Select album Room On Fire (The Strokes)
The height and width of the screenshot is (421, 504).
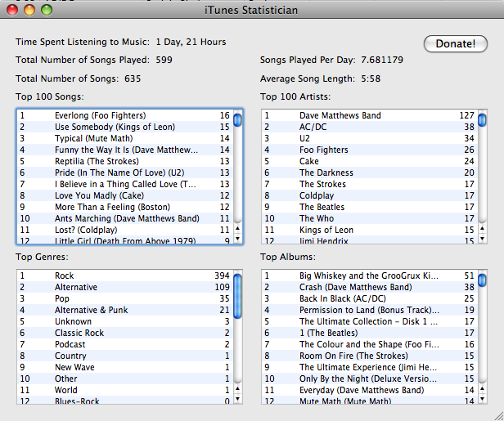370,356
